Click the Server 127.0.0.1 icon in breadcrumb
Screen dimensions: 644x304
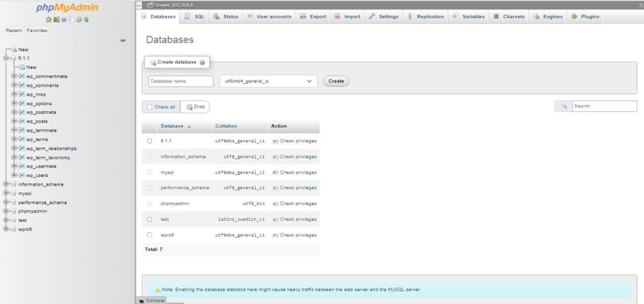150,5
